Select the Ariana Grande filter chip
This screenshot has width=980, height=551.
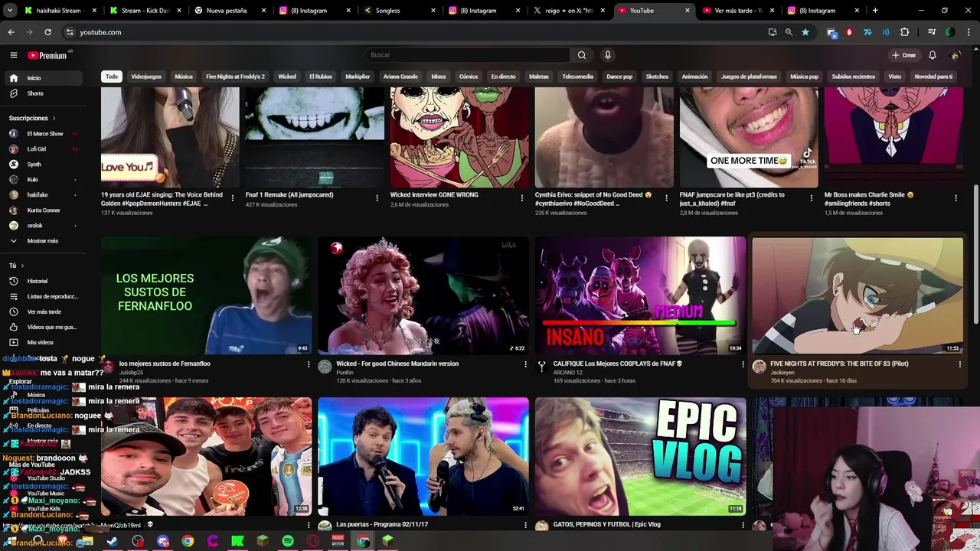(x=400, y=77)
